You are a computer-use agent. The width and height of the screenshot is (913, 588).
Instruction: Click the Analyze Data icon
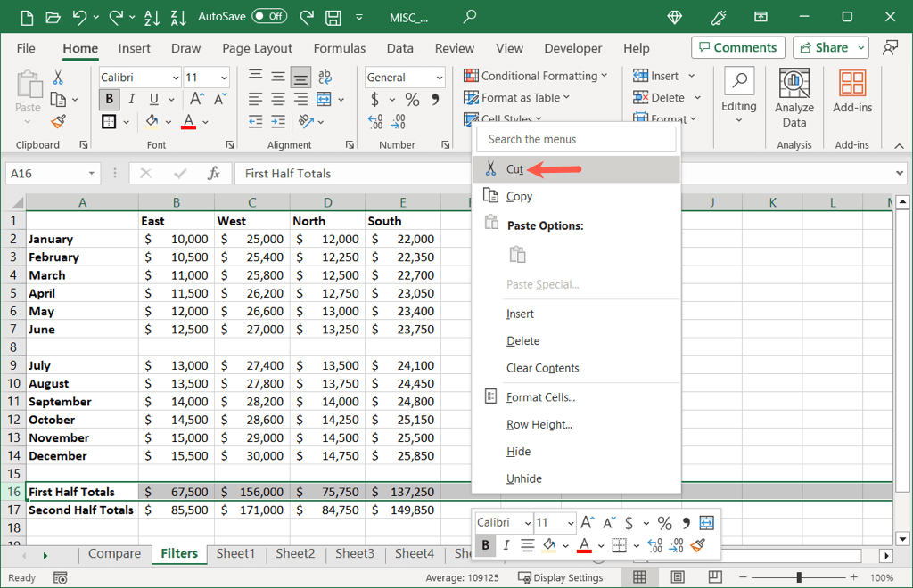[x=794, y=98]
